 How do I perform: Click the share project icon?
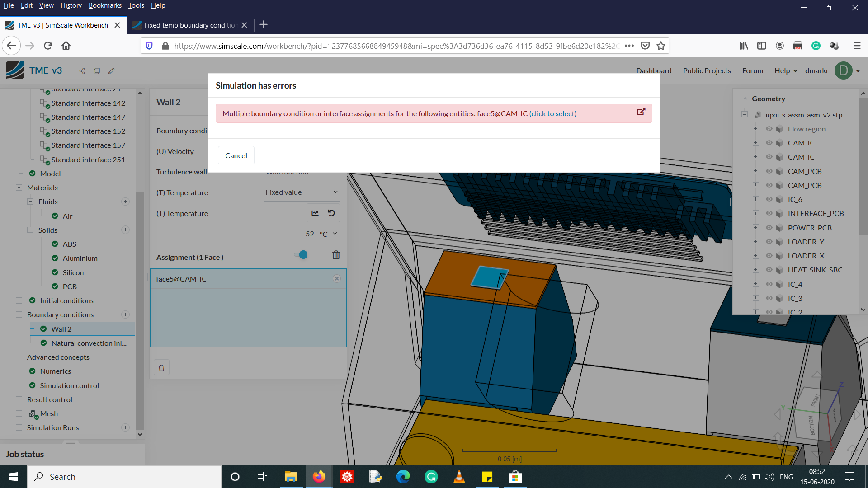(x=82, y=71)
